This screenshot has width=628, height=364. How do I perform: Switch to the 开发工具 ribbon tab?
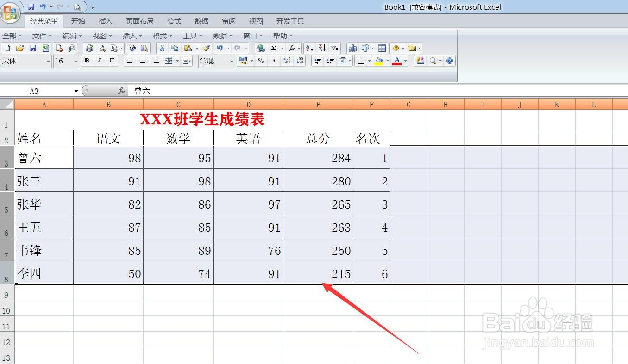290,21
